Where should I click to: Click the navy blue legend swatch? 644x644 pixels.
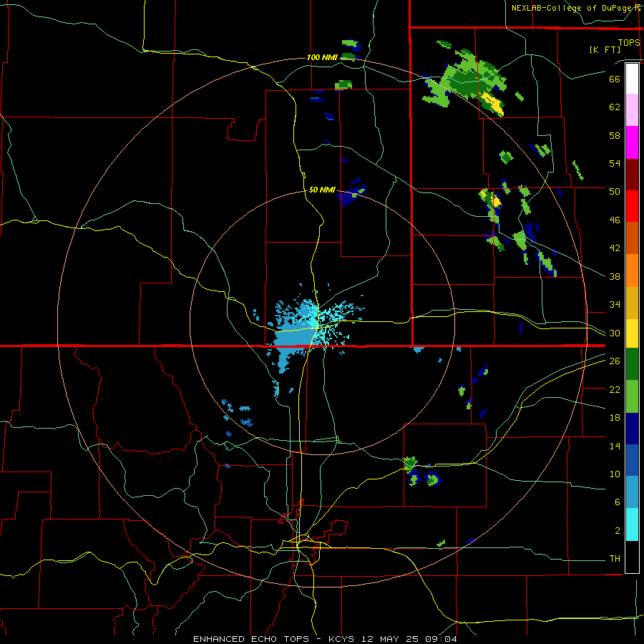point(632,429)
